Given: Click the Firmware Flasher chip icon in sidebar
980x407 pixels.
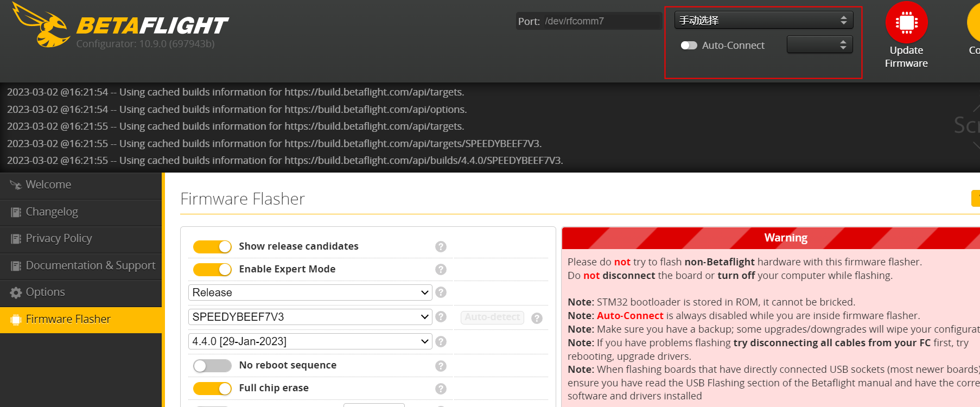Looking at the screenshot, I should pyautogui.click(x=16, y=320).
